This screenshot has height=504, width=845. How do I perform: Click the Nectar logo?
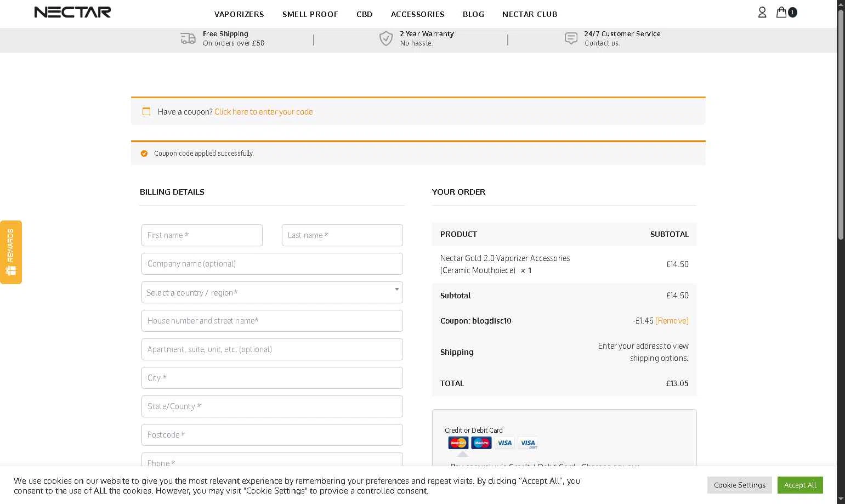(72, 12)
